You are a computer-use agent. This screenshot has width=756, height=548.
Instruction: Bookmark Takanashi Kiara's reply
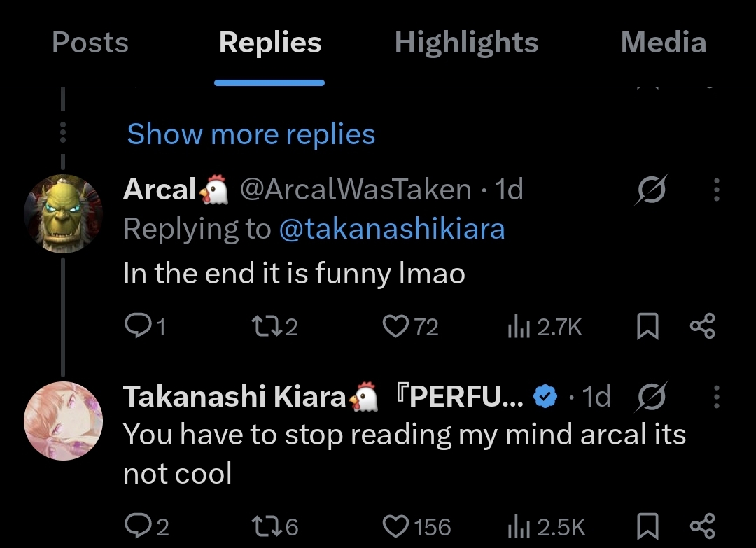648,526
